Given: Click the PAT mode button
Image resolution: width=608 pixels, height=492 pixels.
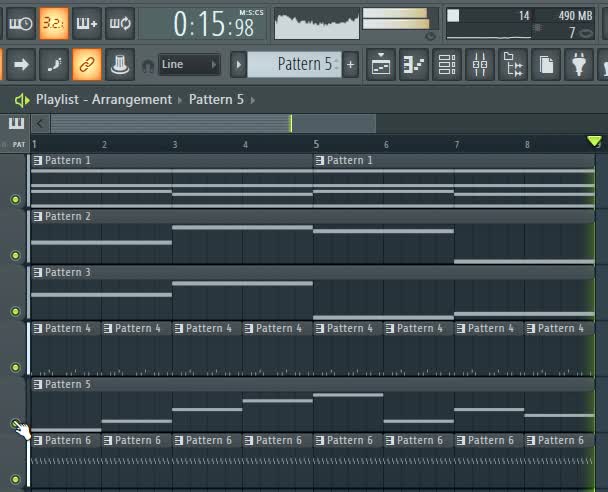Looking at the screenshot, I should [19, 145].
